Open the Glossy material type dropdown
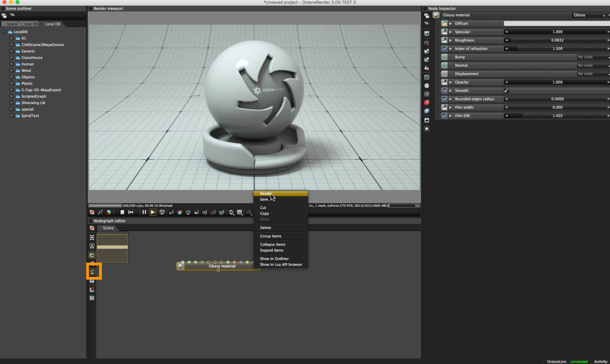This screenshot has width=610, height=364. click(x=589, y=15)
